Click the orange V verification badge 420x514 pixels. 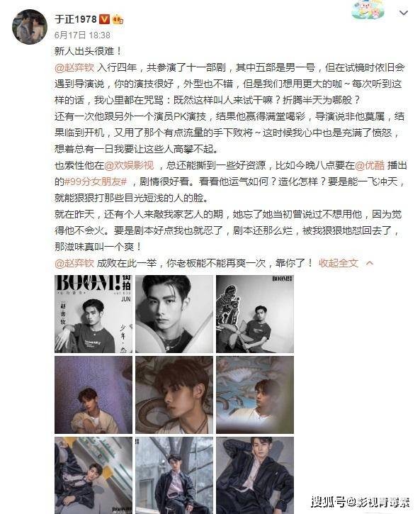click(104, 19)
